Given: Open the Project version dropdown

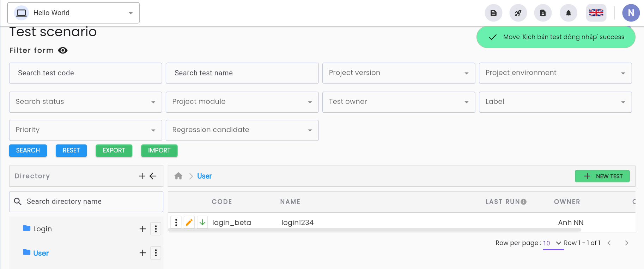Looking at the screenshot, I should click(x=399, y=73).
